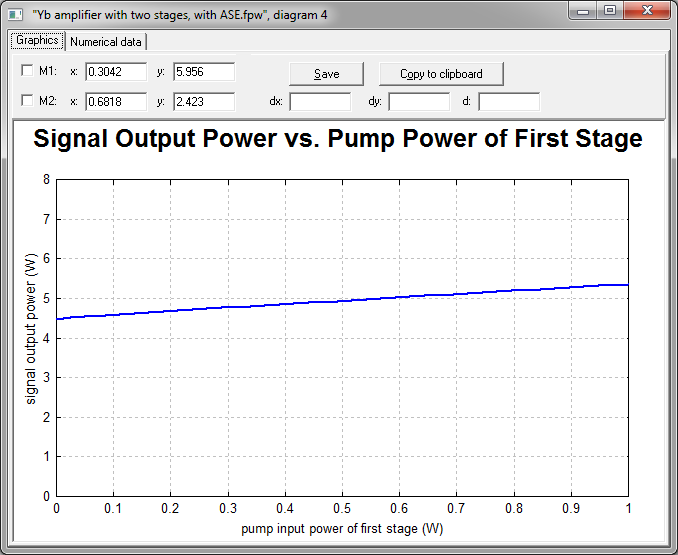Click the blue signal output power curve
This screenshot has height=555, width=678.
[x=342, y=300]
